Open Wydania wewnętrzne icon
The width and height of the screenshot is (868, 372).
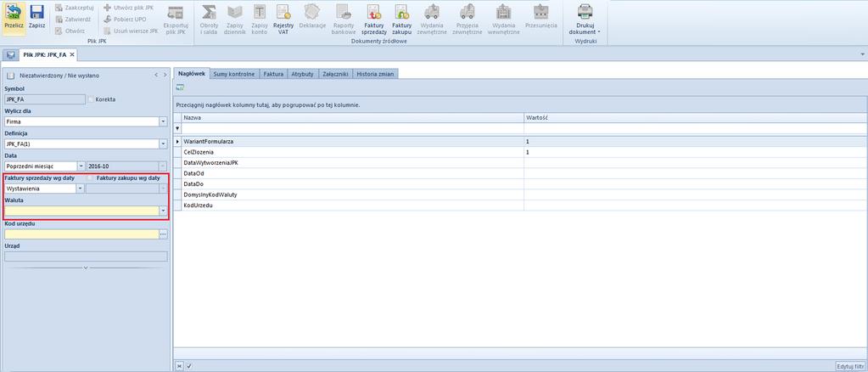[x=503, y=13]
